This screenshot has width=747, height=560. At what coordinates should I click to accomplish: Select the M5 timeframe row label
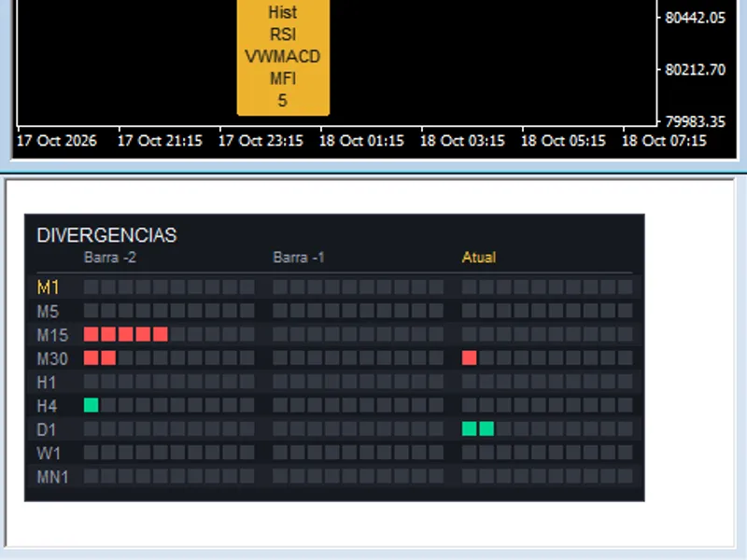pyautogui.click(x=49, y=312)
